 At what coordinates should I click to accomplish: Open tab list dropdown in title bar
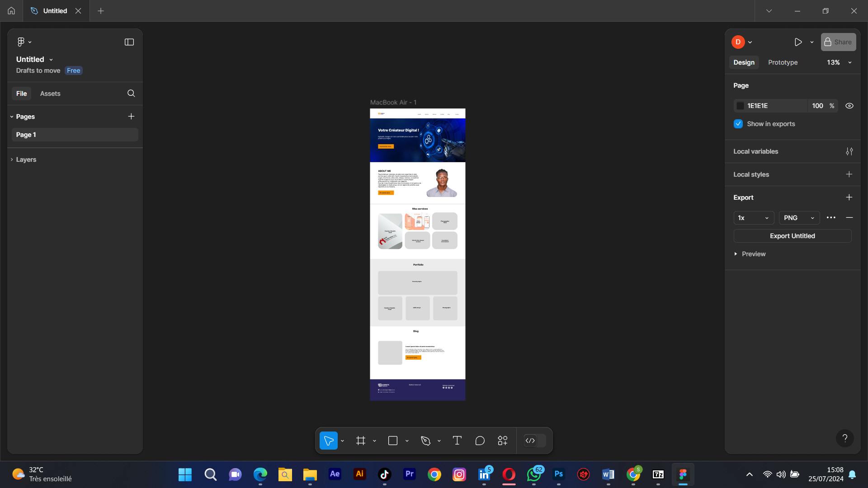[769, 11]
